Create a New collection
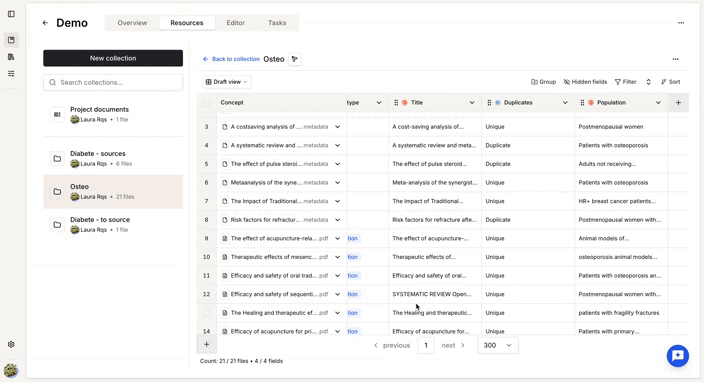This screenshot has width=704, height=382. tap(113, 58)
